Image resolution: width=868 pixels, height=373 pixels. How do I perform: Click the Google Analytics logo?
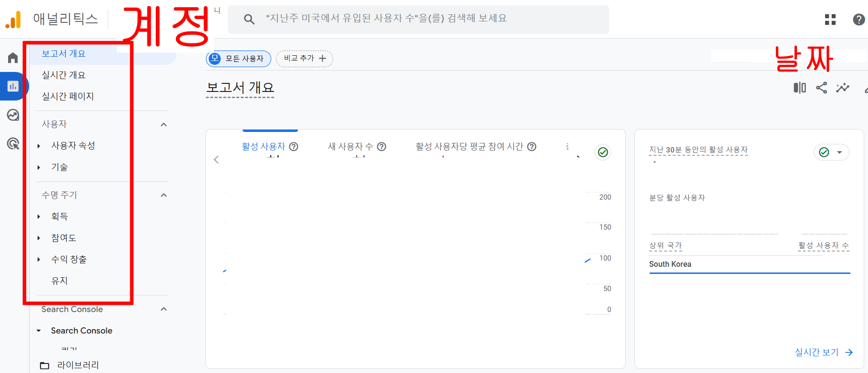tap(13, 20)
